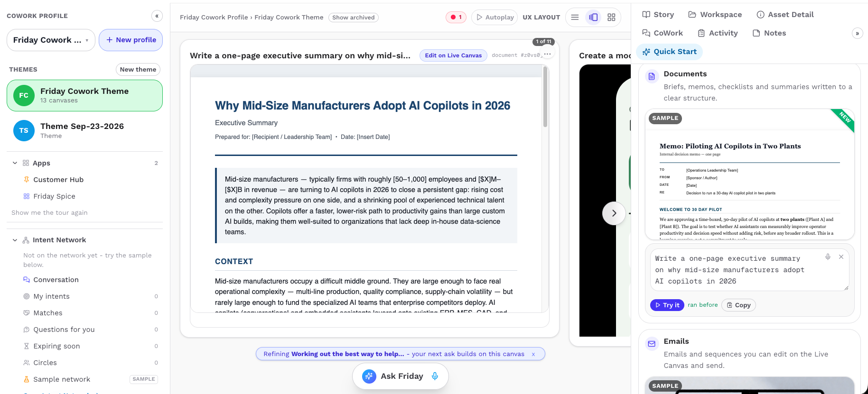Click Show me the tour again
The width and height of the screenshot is (868, 394).
49,212
